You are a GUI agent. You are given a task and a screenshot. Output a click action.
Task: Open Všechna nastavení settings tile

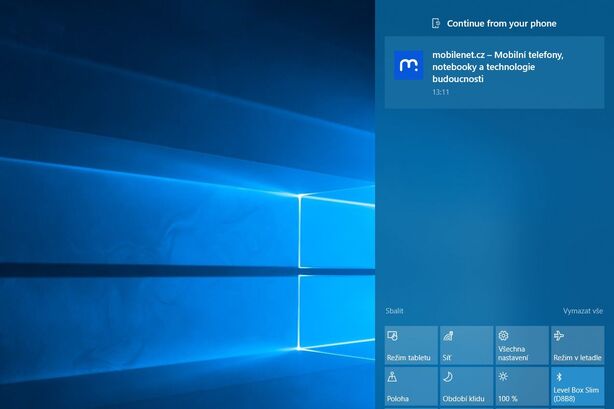click(x=522, y=345)
